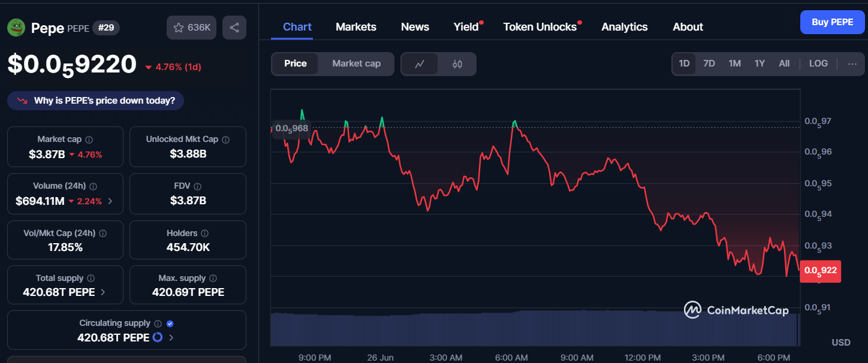This screenshot has width=868, height=363.
Task: Click the 26 Jun date axis label
Action: pos(380,358)
